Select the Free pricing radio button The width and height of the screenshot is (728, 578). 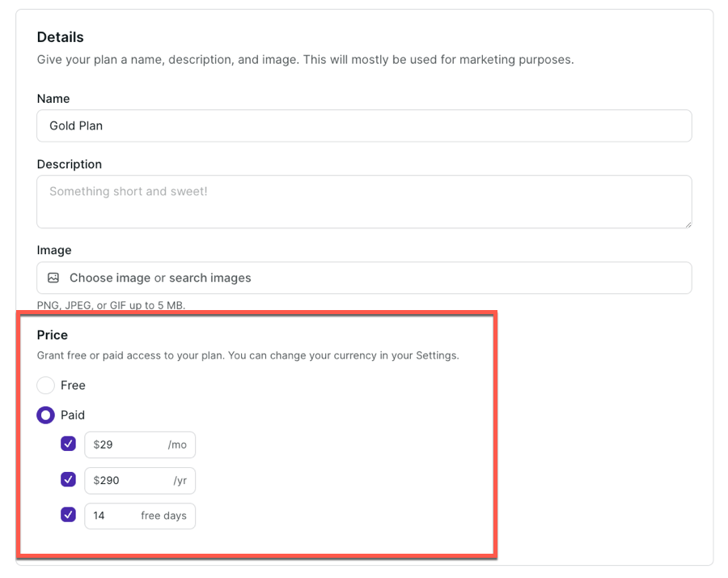[x=46, y=385]
